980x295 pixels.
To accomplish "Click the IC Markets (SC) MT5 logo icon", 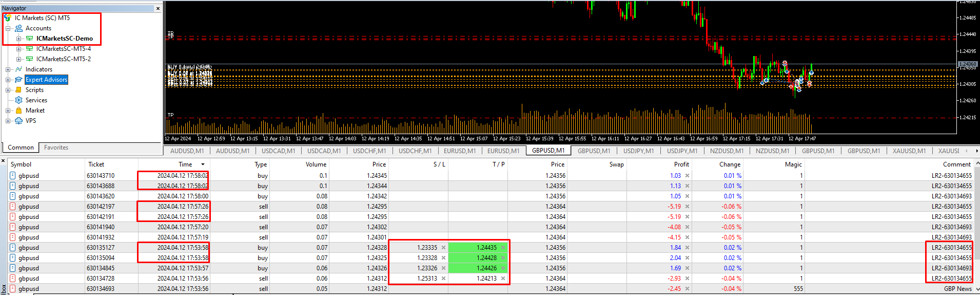I will [8, 18].
